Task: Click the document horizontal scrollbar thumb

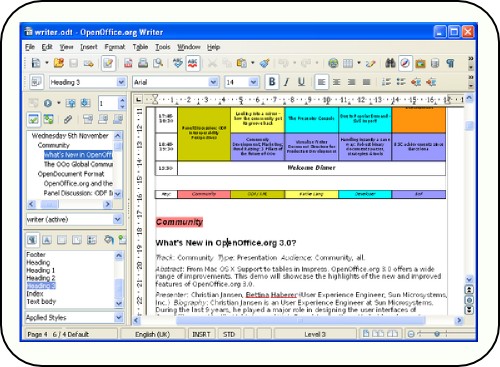Action: pos(300,320)
